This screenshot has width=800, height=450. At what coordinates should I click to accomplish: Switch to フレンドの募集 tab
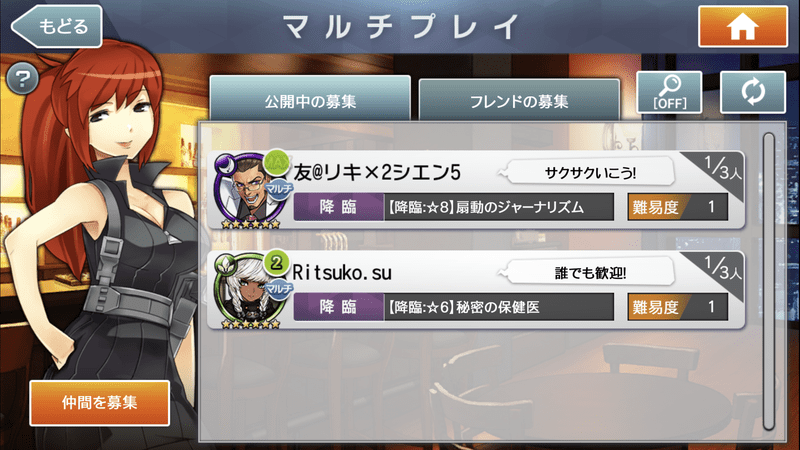pyautogui.click(x=519, y=100)
